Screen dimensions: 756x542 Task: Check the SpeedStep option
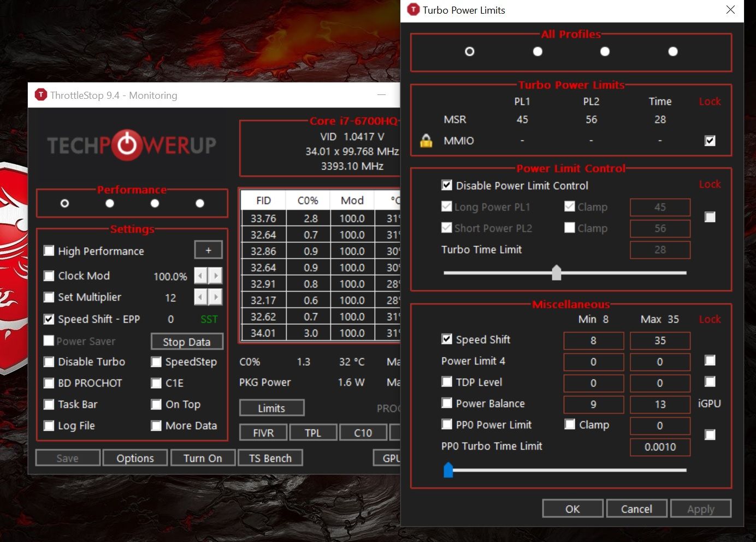click(156, 362)
